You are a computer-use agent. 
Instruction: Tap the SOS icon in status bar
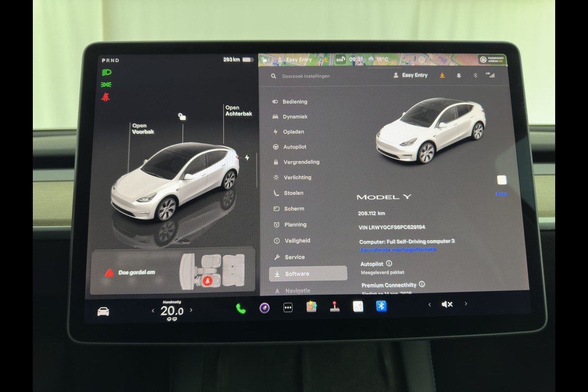coord(340,59)
